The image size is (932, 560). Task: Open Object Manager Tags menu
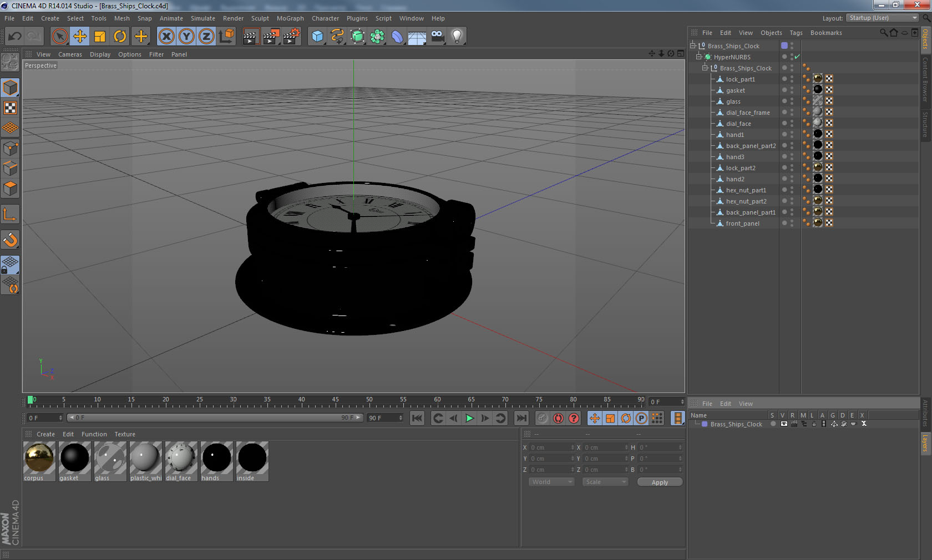click(796, 33)
